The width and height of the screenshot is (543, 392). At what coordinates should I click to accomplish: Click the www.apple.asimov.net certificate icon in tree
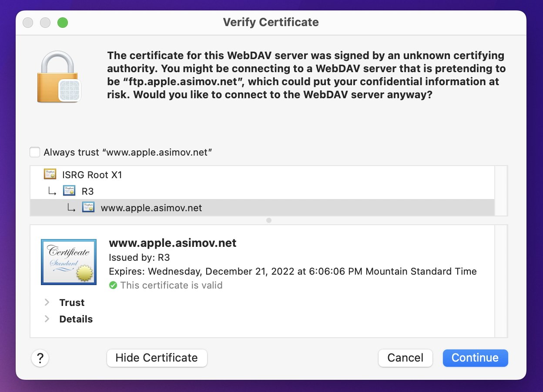[88, 208]
